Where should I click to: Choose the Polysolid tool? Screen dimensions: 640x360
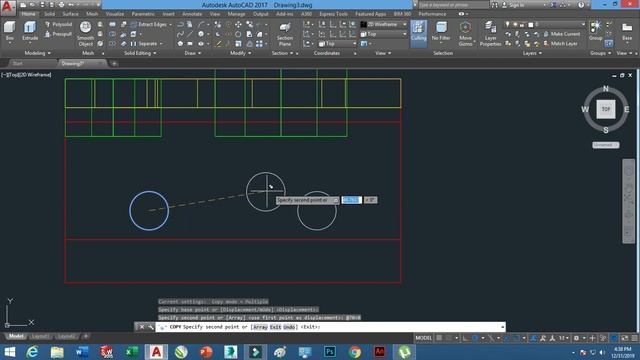58,24
